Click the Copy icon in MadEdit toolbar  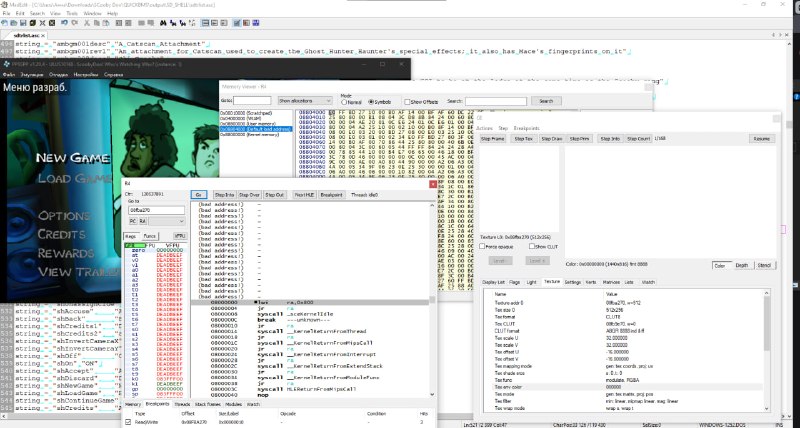[97, 23]
